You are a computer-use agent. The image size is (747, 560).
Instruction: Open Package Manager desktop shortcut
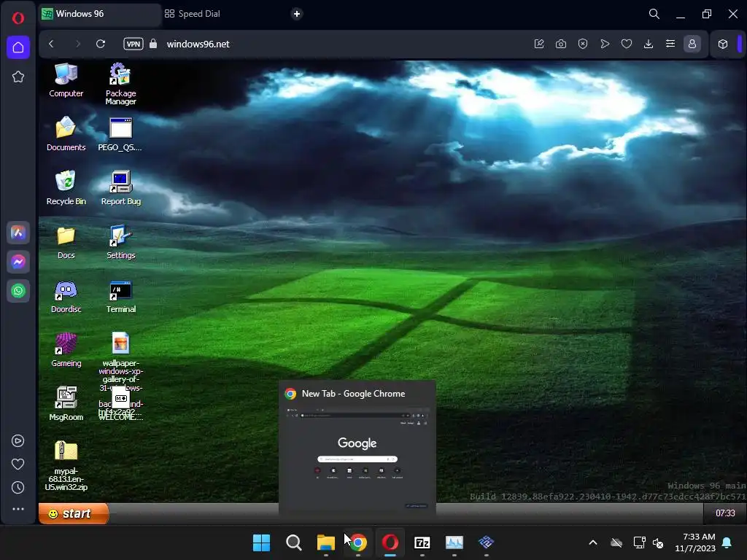120,84
